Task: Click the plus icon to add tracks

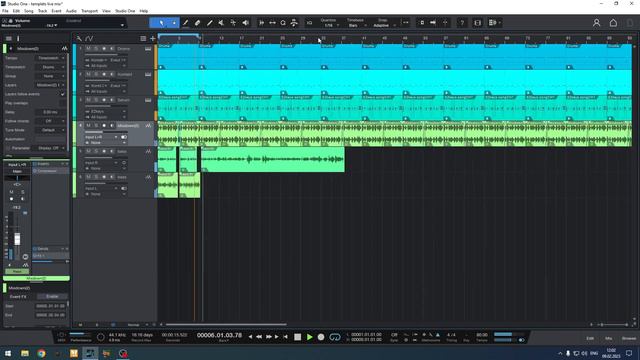Action: [153, 38]
